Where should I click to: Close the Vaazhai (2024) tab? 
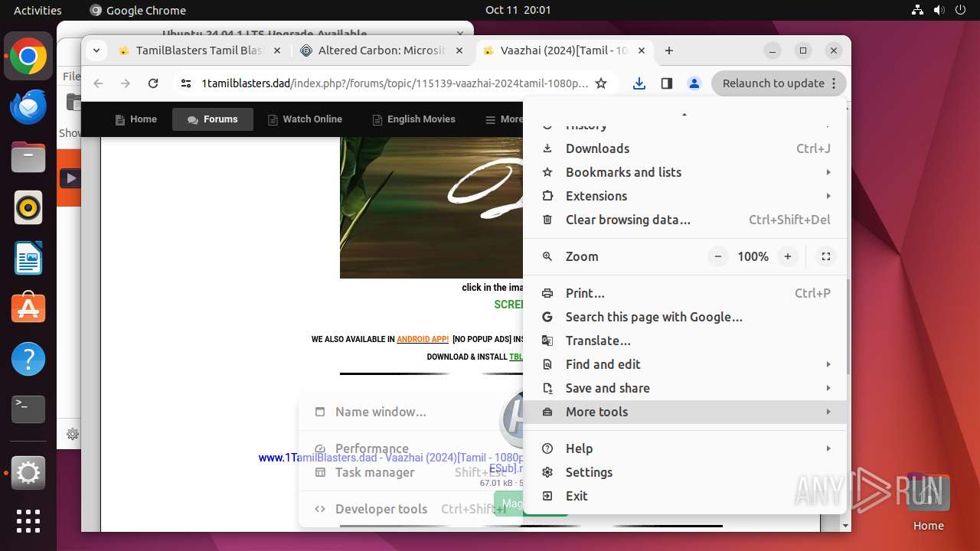pos(642,51)
